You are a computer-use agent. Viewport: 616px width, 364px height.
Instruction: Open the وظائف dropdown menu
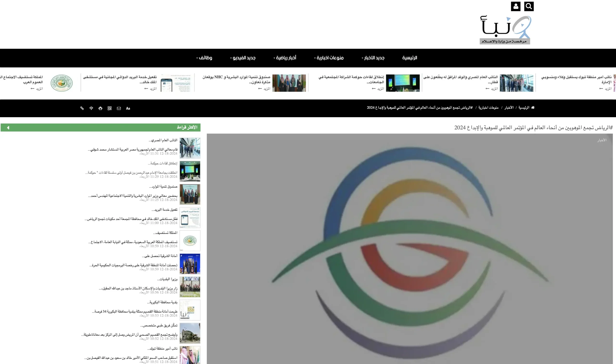[x=204, y=58]
